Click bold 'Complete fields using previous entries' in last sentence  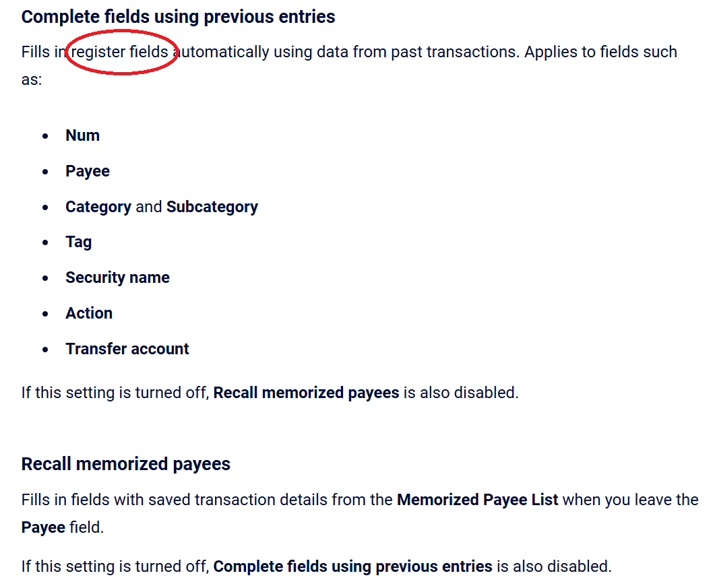[353, 566]
